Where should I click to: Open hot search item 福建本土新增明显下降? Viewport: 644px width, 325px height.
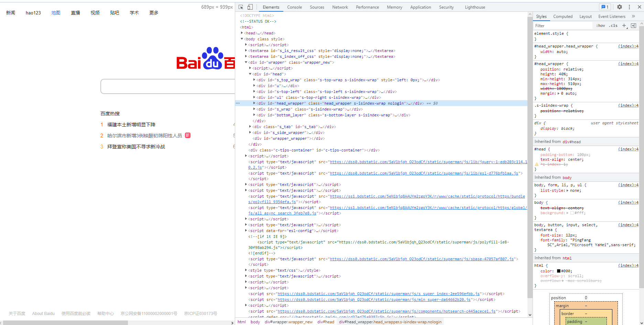131,125
